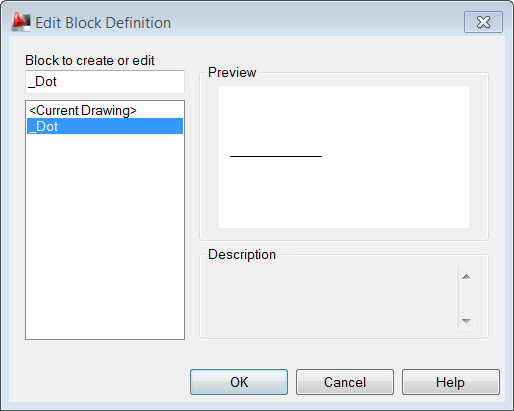Click the scroll down arrow in Description
This screenshot has width=514, height=411.
tap(466, 321)
